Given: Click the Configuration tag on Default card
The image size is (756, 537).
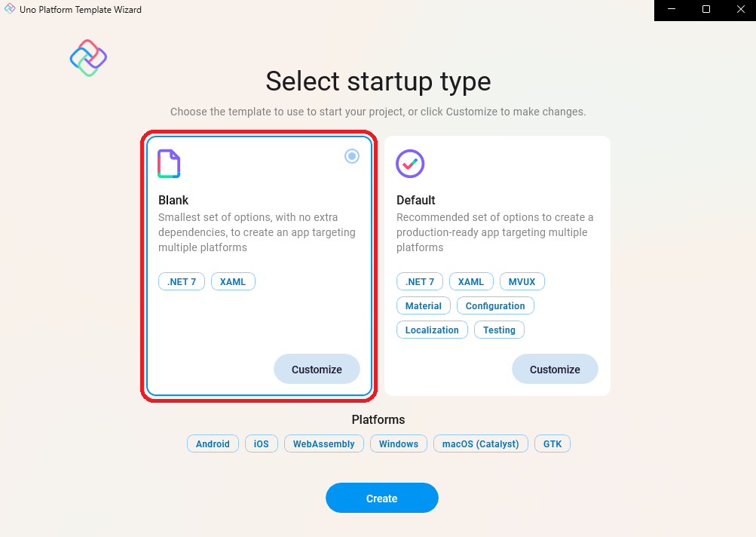Looking at the screenshot, I should pos(495,305).
